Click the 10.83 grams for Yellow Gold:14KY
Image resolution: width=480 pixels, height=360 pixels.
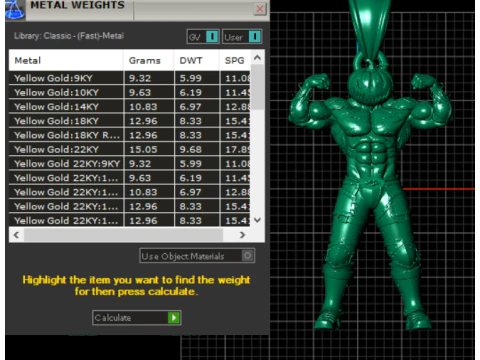(x=143, y=107)
